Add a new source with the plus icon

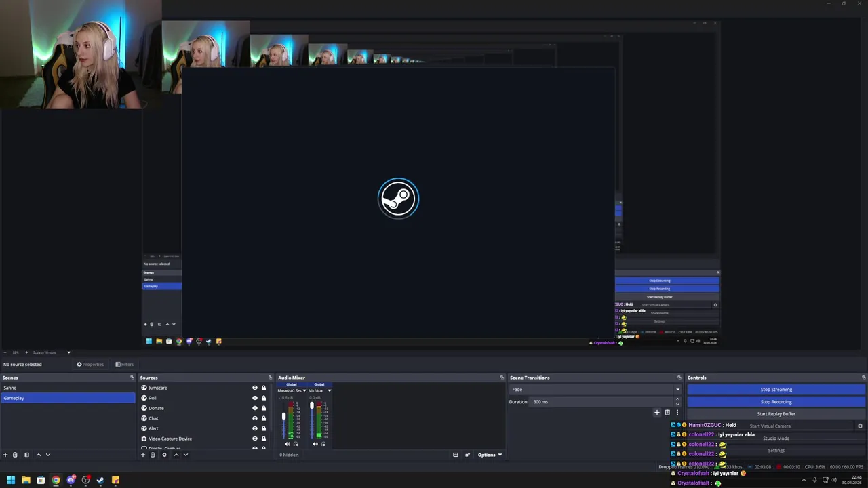(x=143, y=455)
